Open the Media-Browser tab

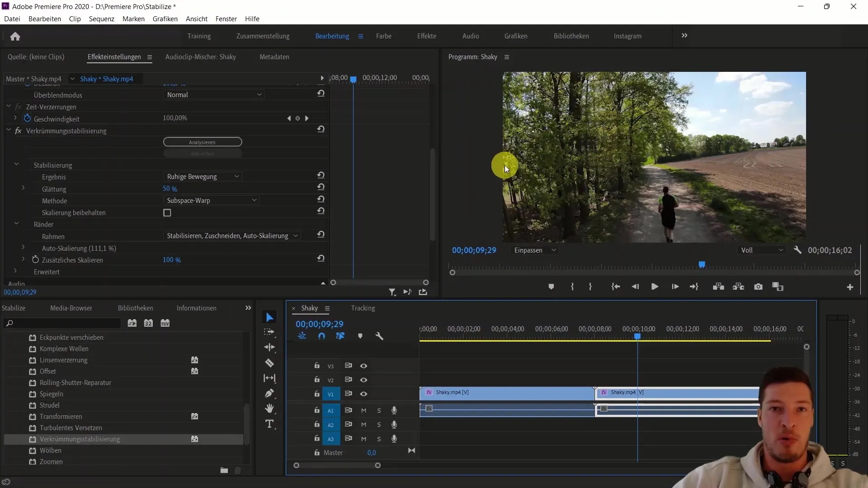[71, 308]
